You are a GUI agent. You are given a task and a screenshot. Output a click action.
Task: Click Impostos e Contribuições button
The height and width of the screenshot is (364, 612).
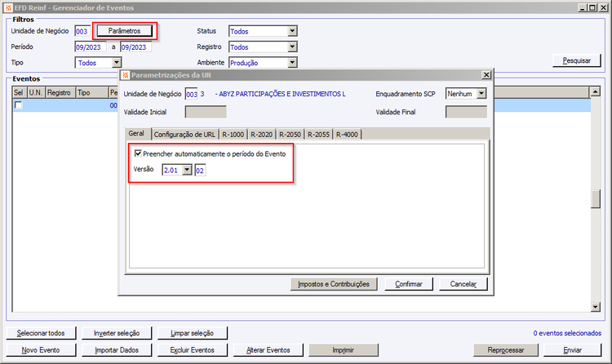click(x=334, y=284)
